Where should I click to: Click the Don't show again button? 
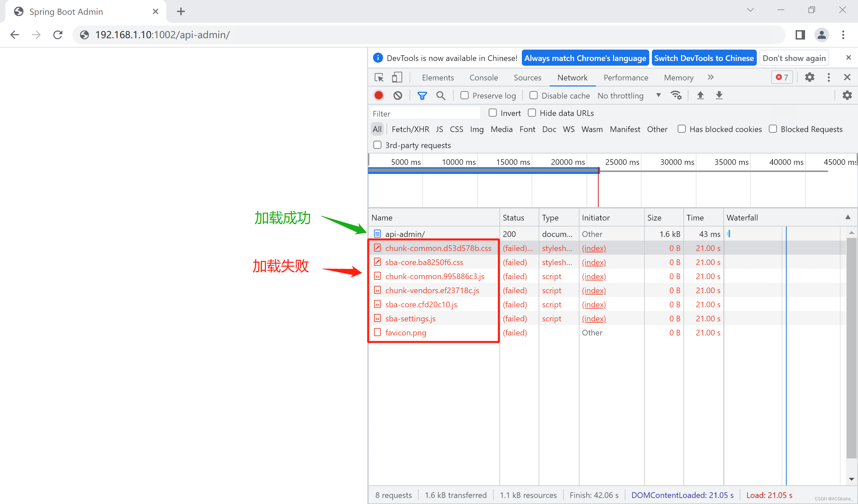click(x=794, y=58)
